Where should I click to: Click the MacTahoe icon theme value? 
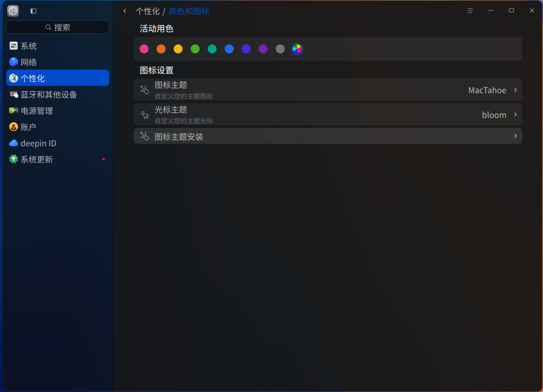coord(487,90)
